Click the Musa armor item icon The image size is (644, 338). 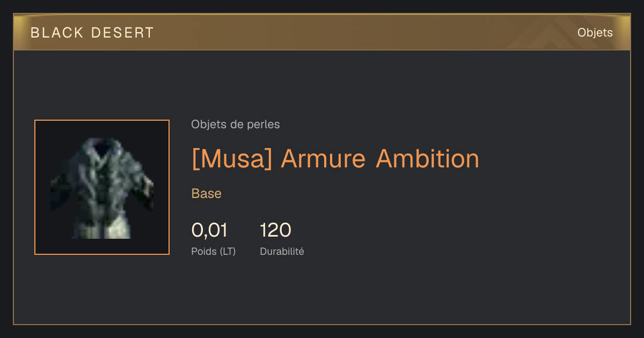click(x=102, y=188)
